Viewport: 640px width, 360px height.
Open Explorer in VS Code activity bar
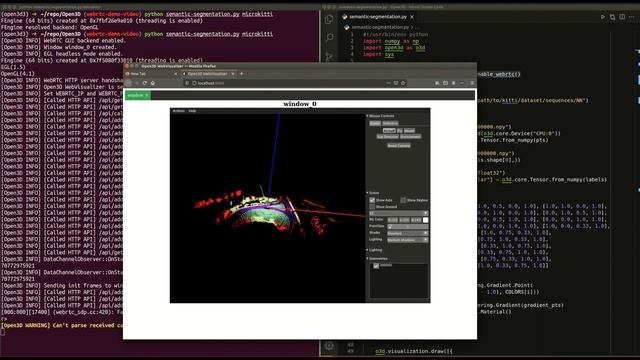point(329,19)
